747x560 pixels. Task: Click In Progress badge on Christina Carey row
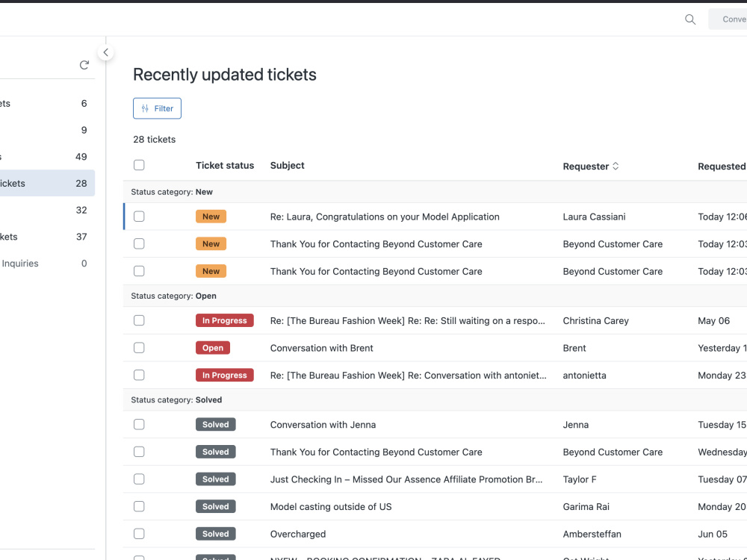pos(224,320)
